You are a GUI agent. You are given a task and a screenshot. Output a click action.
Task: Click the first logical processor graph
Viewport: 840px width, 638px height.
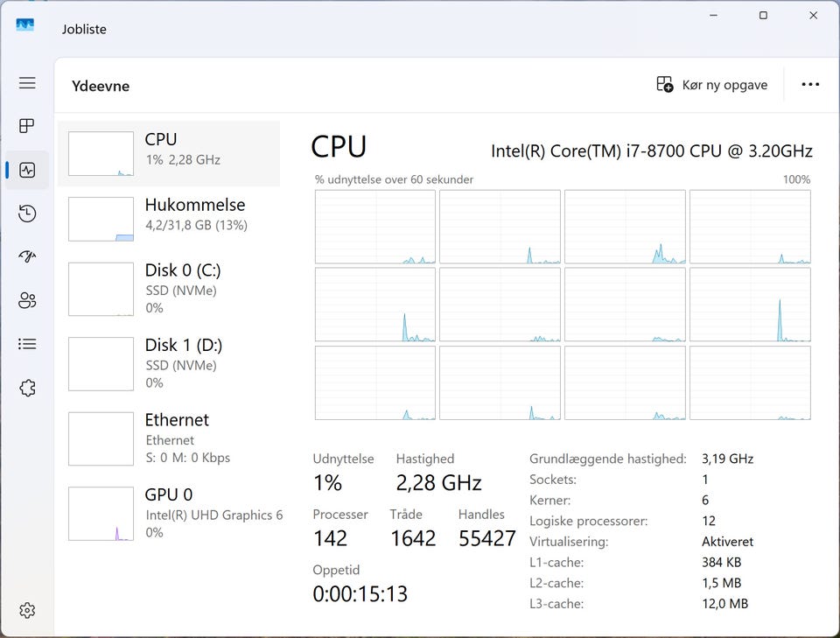click(375, 227)
